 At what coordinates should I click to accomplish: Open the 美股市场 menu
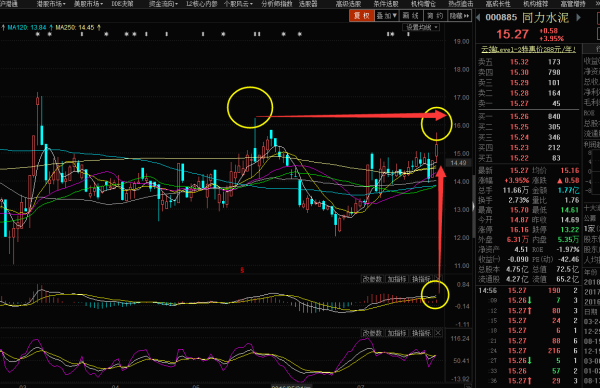pyautogui.click(x=88, y=4)
